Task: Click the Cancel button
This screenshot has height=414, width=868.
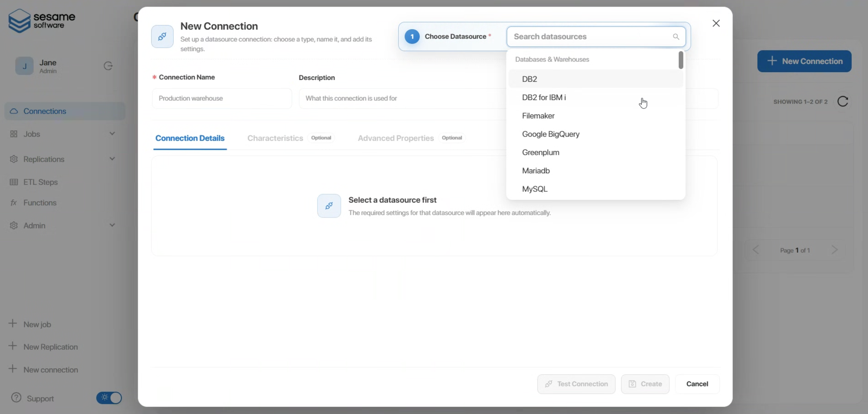Action: tap(697, 384)
